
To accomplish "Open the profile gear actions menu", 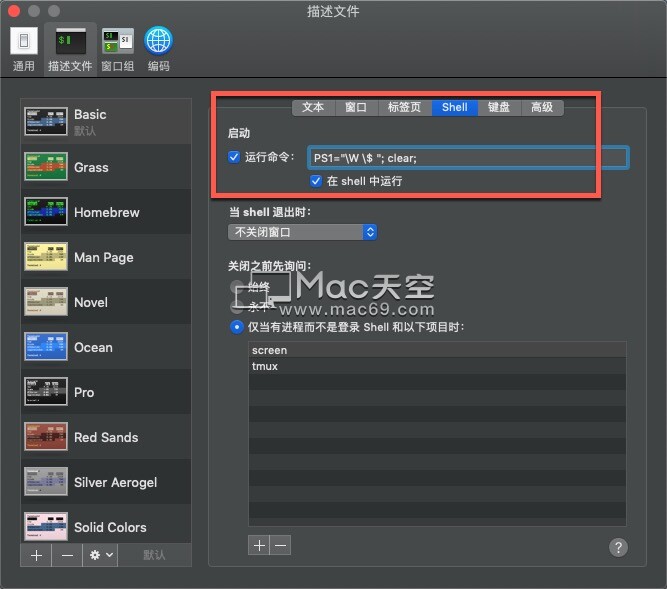I will coord(100,555).
